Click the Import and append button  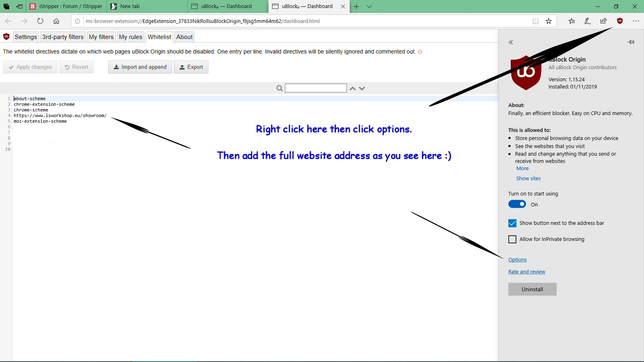click(x=140, y=67)
